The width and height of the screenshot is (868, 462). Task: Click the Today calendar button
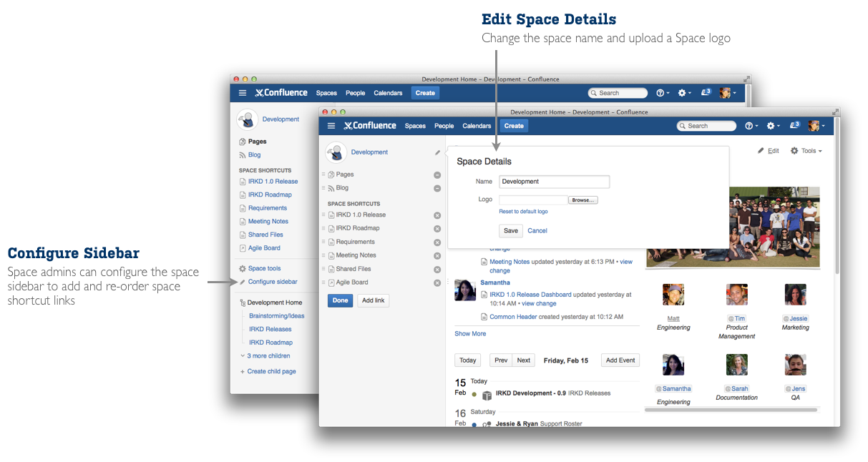click(467, 360)
